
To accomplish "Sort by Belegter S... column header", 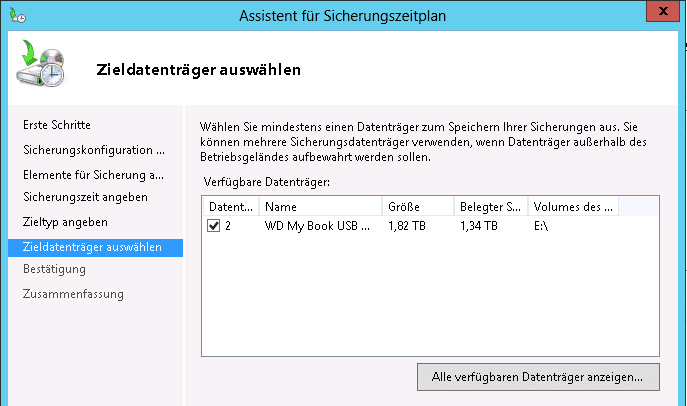I will tap(491, 206).
